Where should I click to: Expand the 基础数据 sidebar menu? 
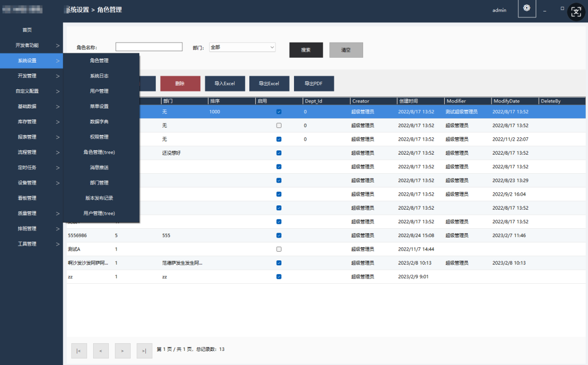32,107
